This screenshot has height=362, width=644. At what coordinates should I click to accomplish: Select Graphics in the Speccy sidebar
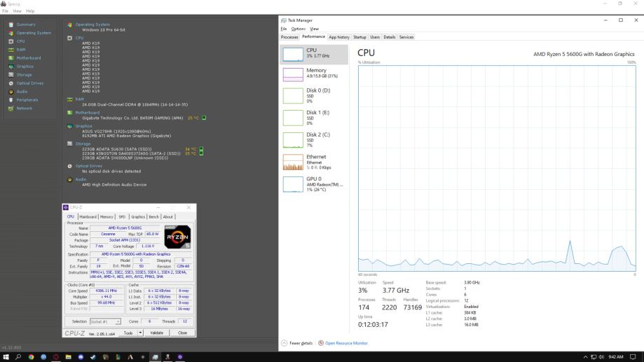click(25, 67)
